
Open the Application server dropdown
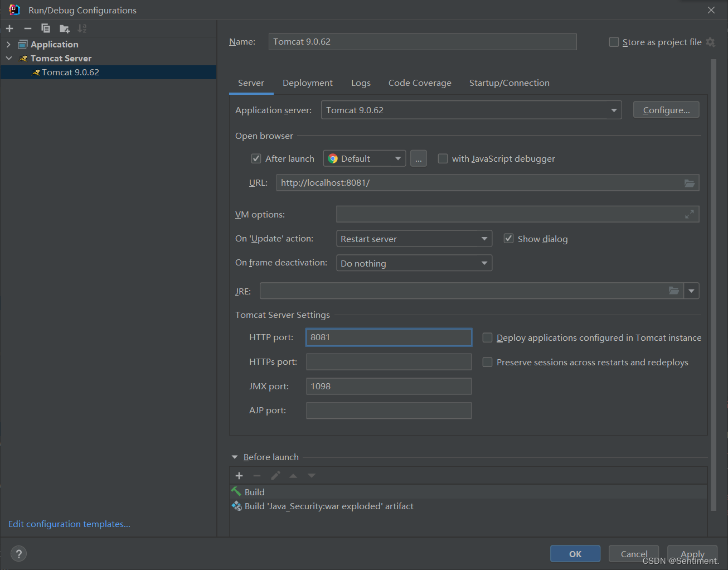[x=613, y=110]
